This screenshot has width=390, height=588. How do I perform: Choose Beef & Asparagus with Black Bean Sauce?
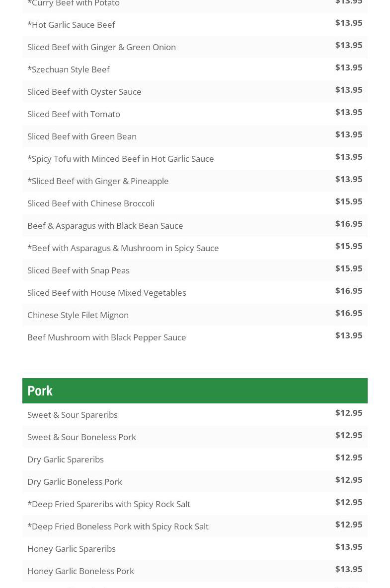pos(105,226)
